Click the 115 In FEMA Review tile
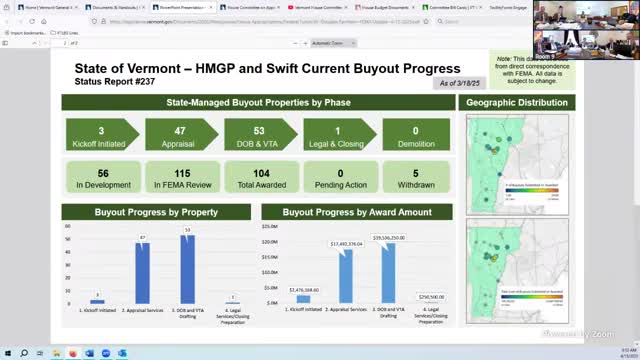Viewport: 640px width, 360px height. (x=182, y=177)
